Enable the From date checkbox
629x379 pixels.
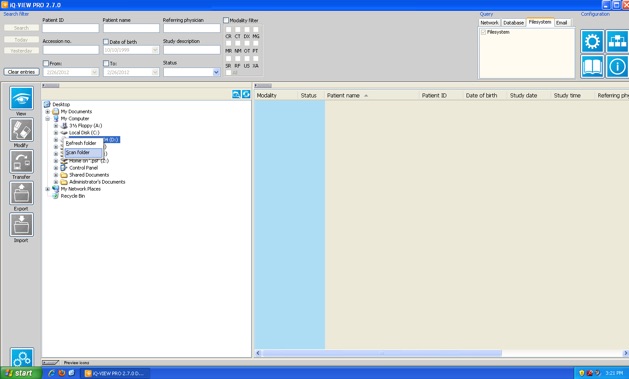click(x=46, y=63)
